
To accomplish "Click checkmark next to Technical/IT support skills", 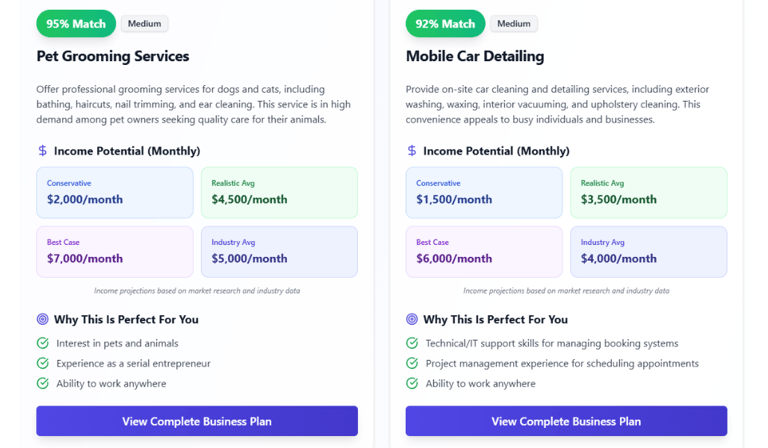I will pyautogui.click(x=412, y=343).
